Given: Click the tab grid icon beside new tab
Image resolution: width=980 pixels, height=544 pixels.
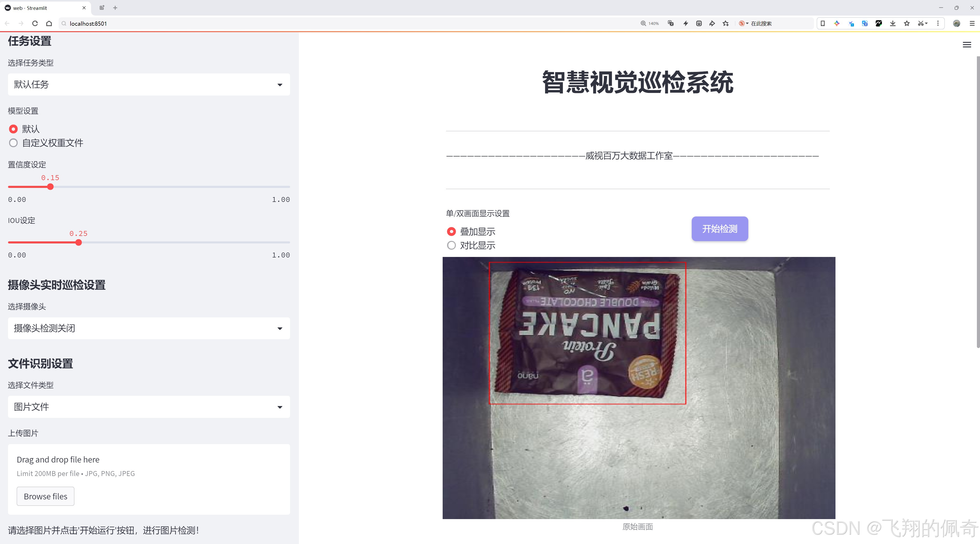Looking at the screenshot, I should tap(101, 8).
